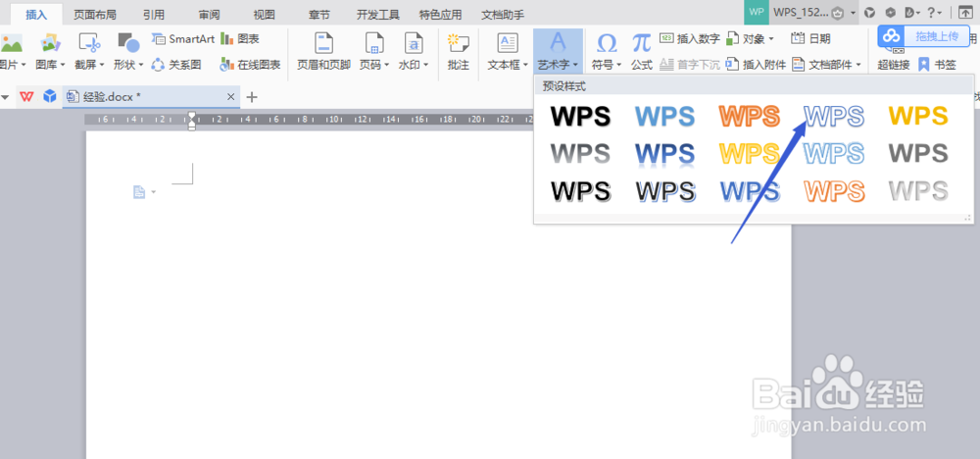Click the skin icon in title bar
This screenshot has height=459, width=980.
(x=869, y=12)
